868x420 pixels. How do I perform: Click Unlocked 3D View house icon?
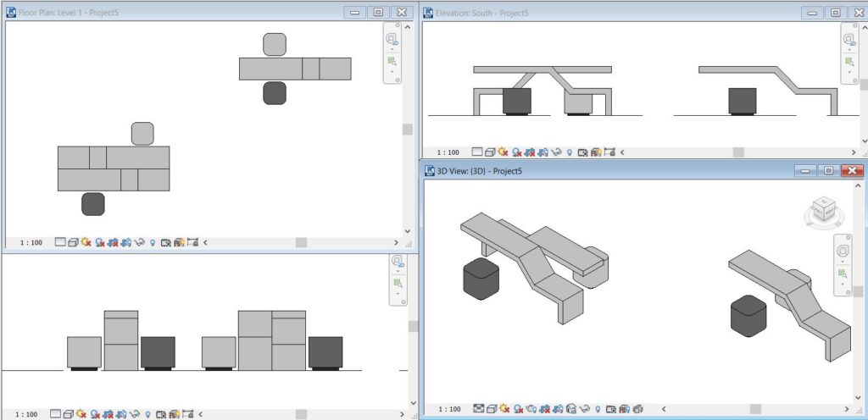pyautogui.click(x=571, y=410)
